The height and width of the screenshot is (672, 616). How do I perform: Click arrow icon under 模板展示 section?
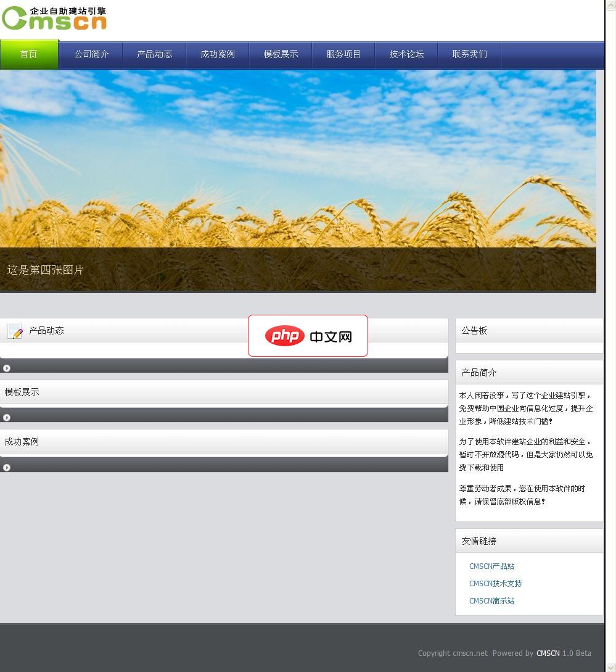6,417
